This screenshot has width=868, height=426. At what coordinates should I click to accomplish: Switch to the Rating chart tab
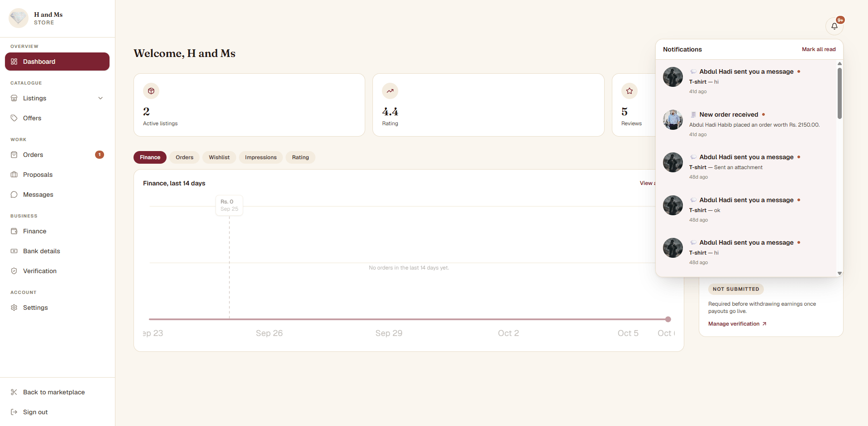(300, 157)
